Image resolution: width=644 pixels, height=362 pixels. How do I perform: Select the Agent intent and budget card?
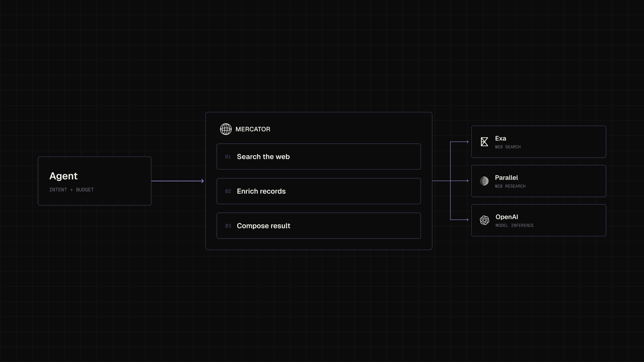click(x=95, y=181)
